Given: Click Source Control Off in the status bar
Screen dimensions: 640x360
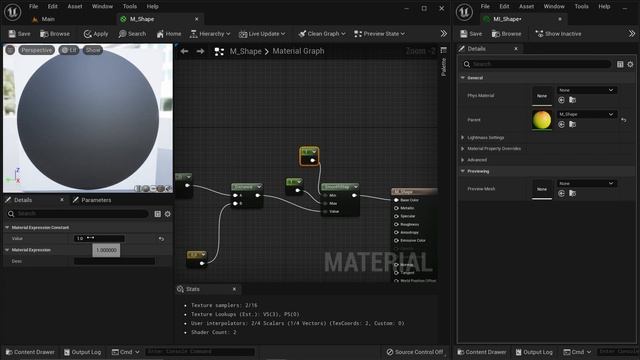Looking at the screenshot, I should coord(415,352).
